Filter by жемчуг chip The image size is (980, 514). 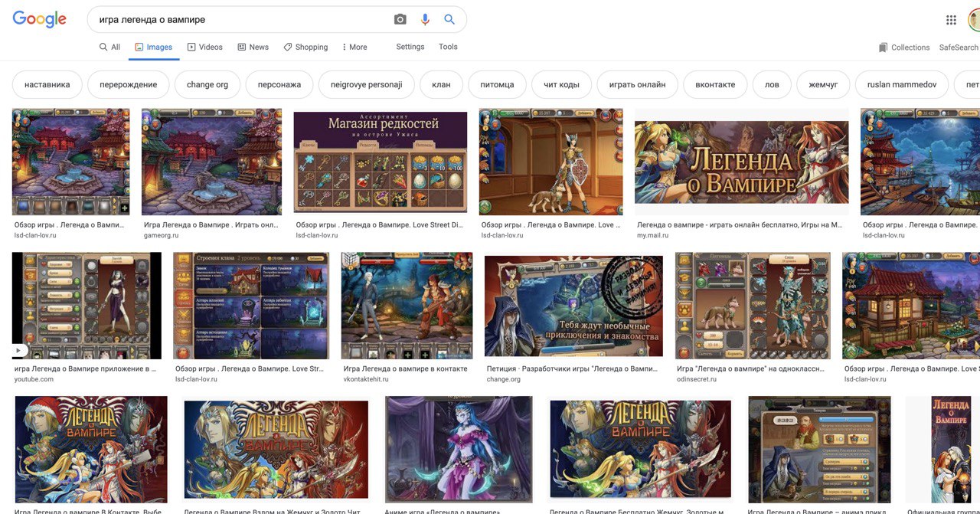pos(823,85)
